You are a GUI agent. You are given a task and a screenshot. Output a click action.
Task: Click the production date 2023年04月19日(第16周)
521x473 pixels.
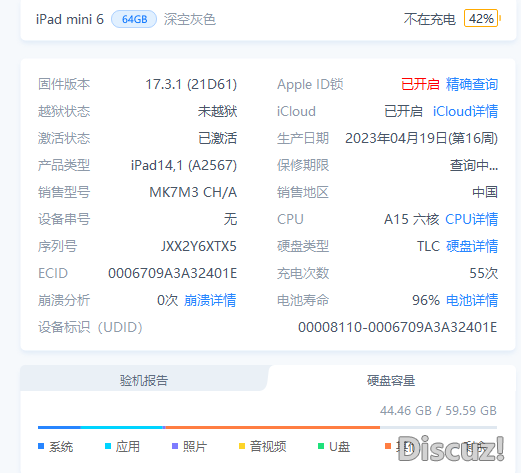pos(421,138)
